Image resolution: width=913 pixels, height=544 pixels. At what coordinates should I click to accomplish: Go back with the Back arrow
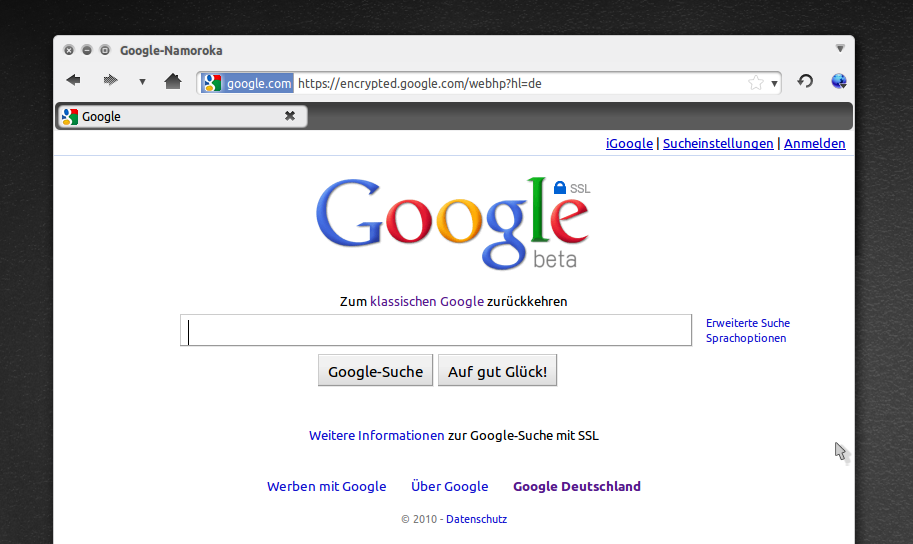tap(73, 80)
